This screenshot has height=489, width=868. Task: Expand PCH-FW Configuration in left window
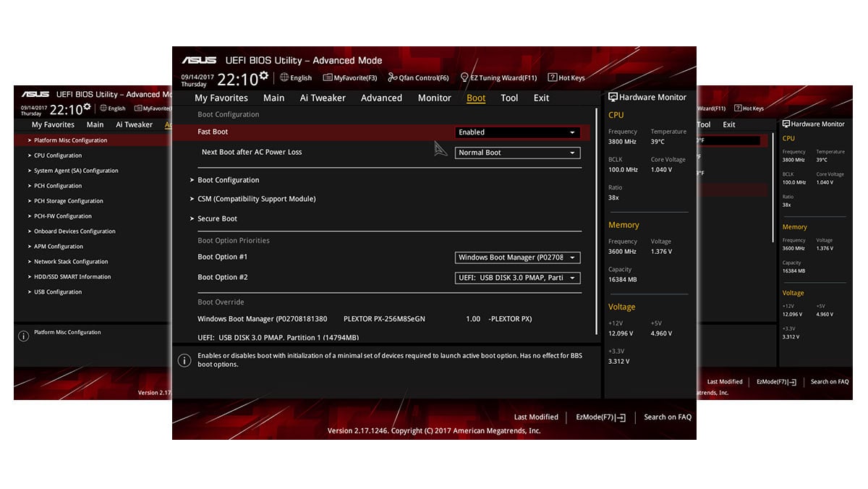pyautogui.click(x=63, y=216)
